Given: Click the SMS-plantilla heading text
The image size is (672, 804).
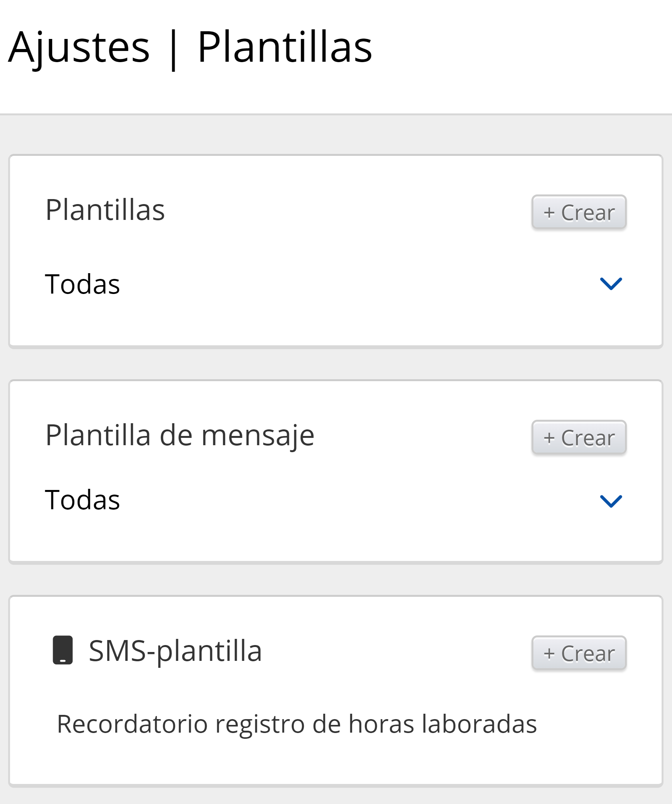Looking at the screenshot, I should (x=175, y=651).
